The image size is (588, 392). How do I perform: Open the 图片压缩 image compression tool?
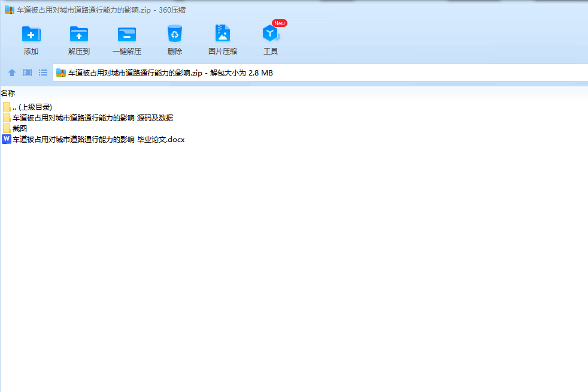[222, 33]
